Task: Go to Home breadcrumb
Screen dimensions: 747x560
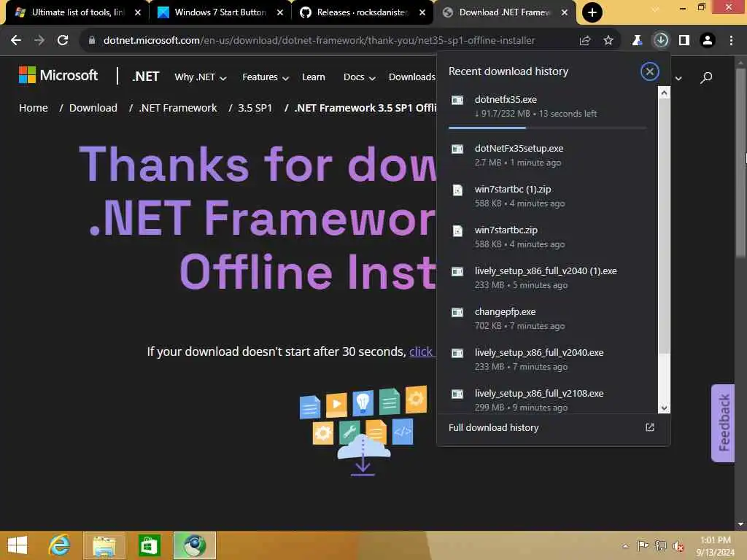Action: coord(34,108)
